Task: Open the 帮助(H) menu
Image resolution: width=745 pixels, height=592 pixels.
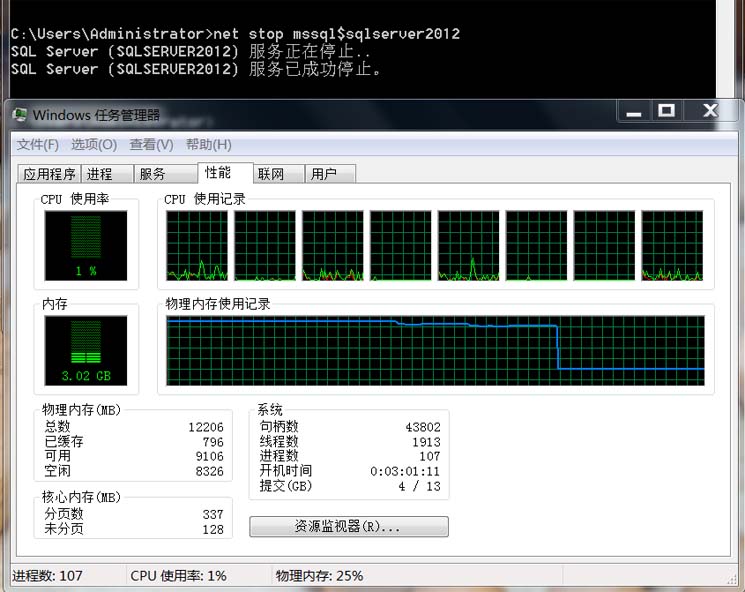Action: pos(208,145)
